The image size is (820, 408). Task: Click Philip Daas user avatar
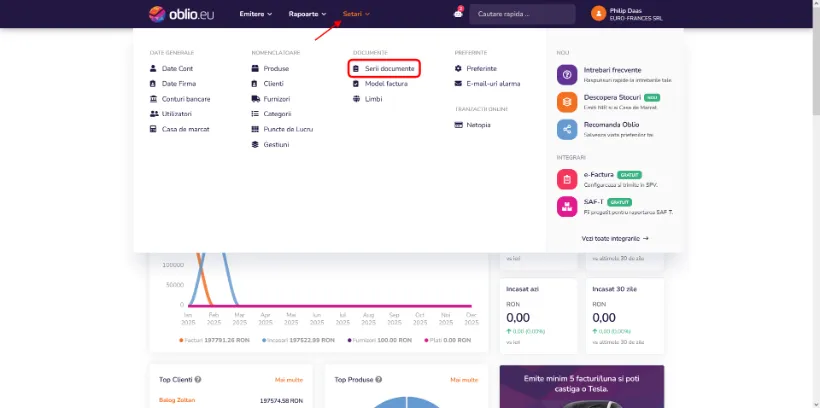598,14
